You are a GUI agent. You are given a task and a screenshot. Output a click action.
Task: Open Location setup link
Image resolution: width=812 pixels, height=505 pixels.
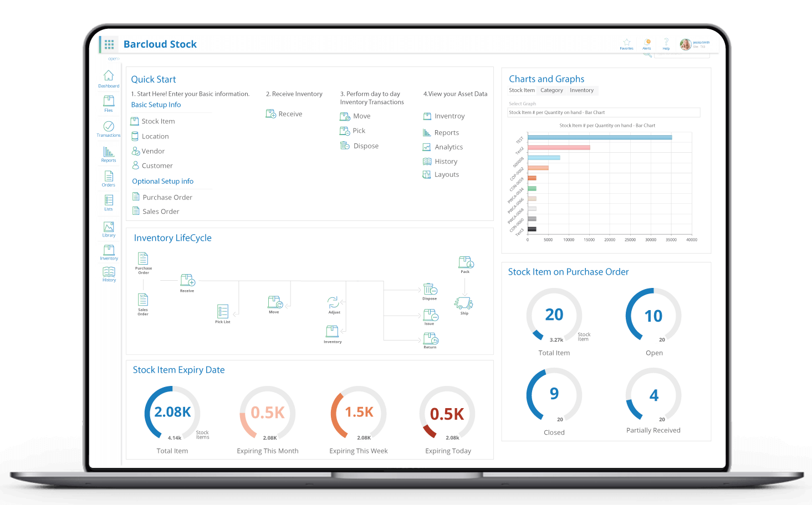150,136
